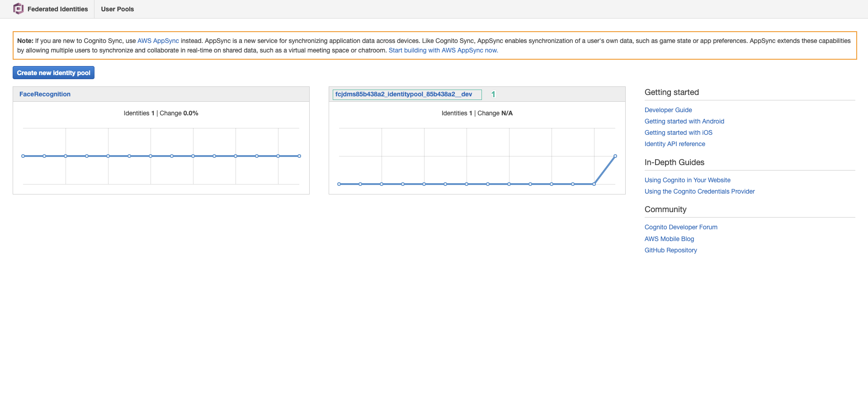The width and height of the screenshot is (868, 417).
Task: Follow Start building with AWS AppSync now
Action: click(443, 50)
